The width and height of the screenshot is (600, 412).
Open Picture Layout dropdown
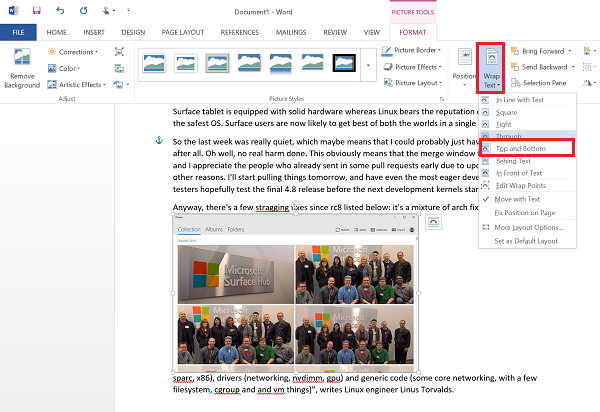[x=412, y=83]
